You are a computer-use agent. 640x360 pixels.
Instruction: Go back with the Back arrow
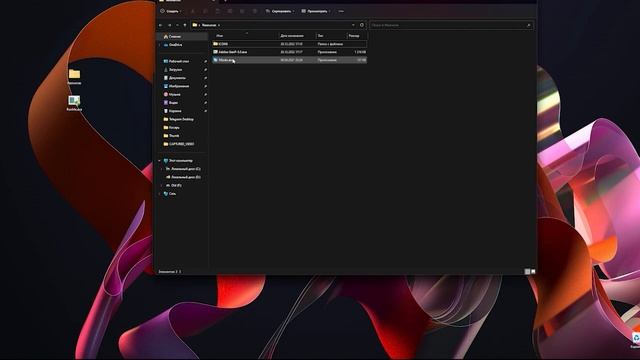pos(161,25)
